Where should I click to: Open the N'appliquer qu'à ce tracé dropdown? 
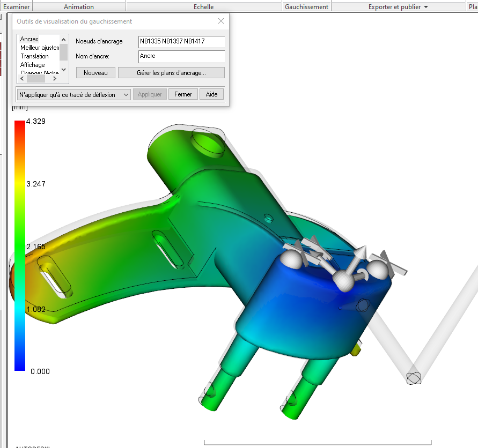click(73, 94)
